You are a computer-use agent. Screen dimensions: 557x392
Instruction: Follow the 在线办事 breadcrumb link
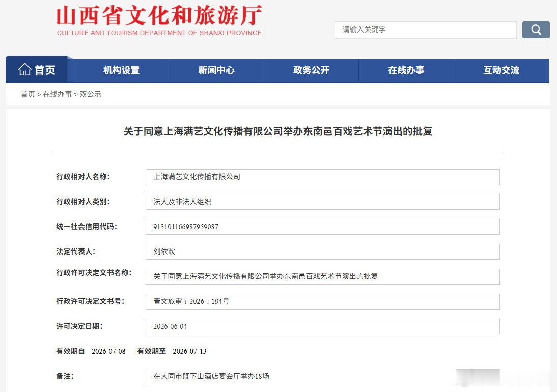click(x=57, y=94)
